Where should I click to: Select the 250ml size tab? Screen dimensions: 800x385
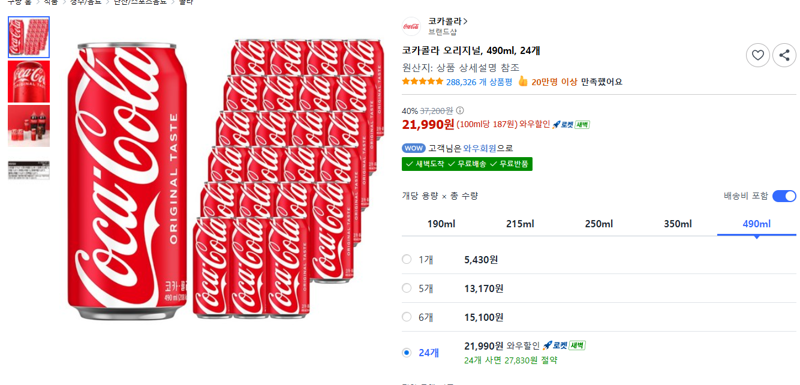[599, 224]
